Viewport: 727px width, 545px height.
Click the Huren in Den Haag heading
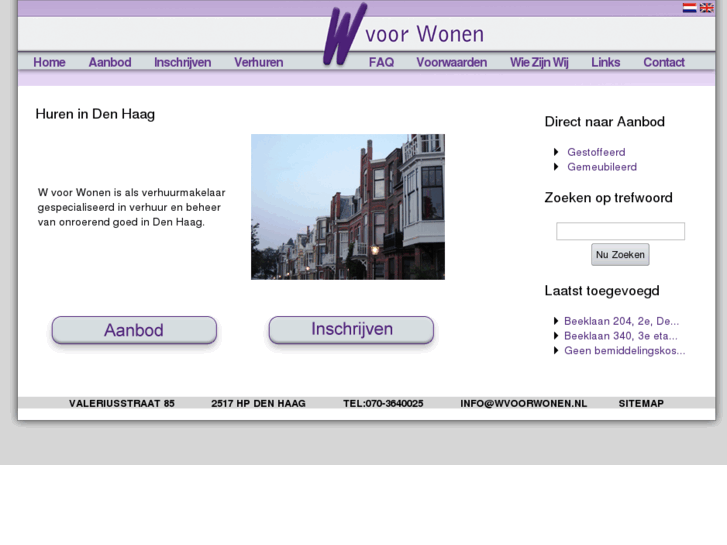click(95, 114)
